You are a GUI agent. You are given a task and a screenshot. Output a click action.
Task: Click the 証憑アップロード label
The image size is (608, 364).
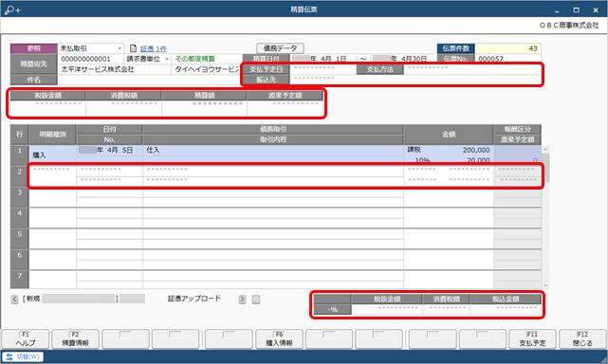click(x=194, y=299)
